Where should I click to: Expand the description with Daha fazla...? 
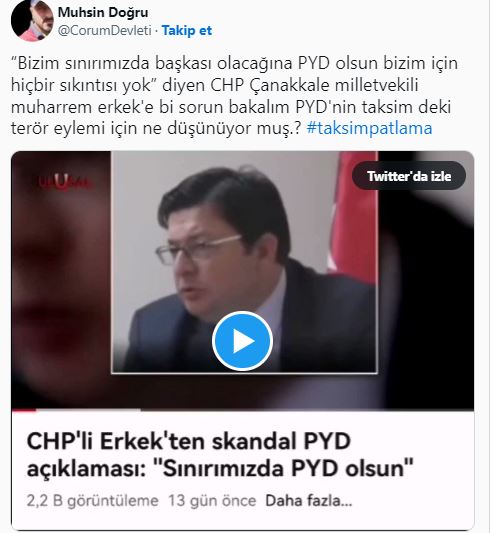tap(309, 501)
